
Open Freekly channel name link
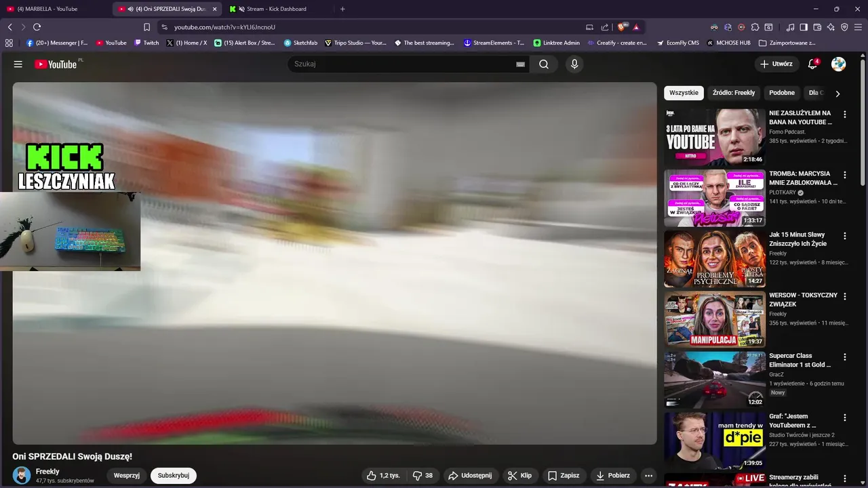(x=47, y=471)
